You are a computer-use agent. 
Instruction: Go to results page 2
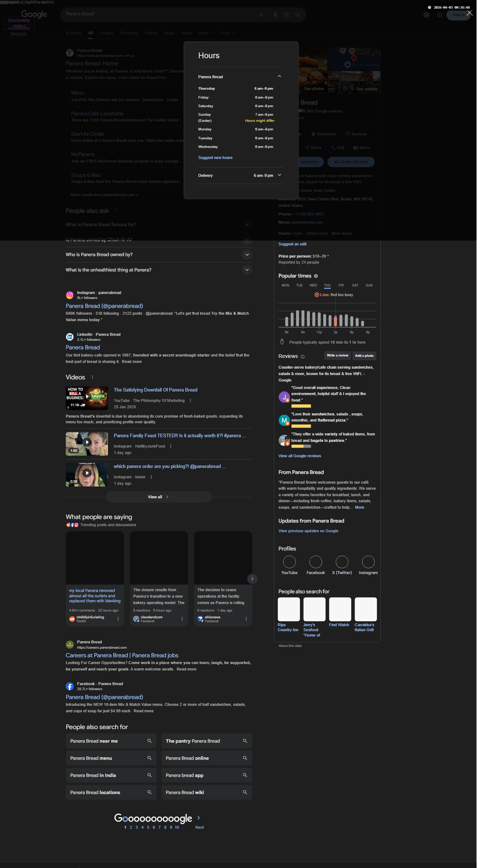tap(131, 827)
